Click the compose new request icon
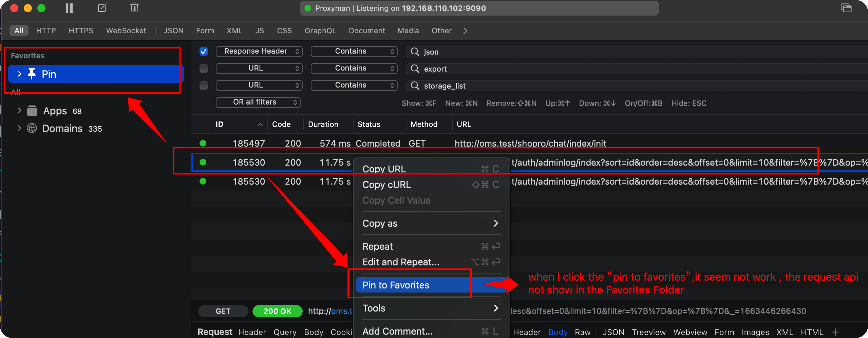Screen dimensions: 868x338 tap(102, 8)
